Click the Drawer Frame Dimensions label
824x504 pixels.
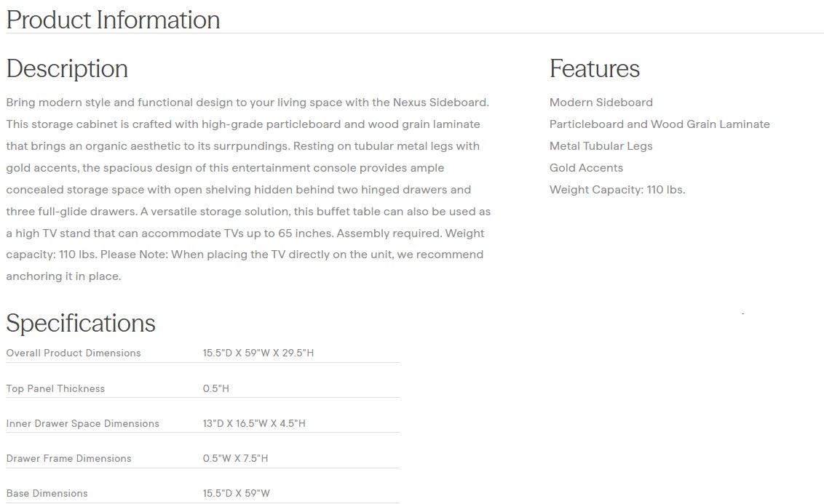[x=68, y=458]
